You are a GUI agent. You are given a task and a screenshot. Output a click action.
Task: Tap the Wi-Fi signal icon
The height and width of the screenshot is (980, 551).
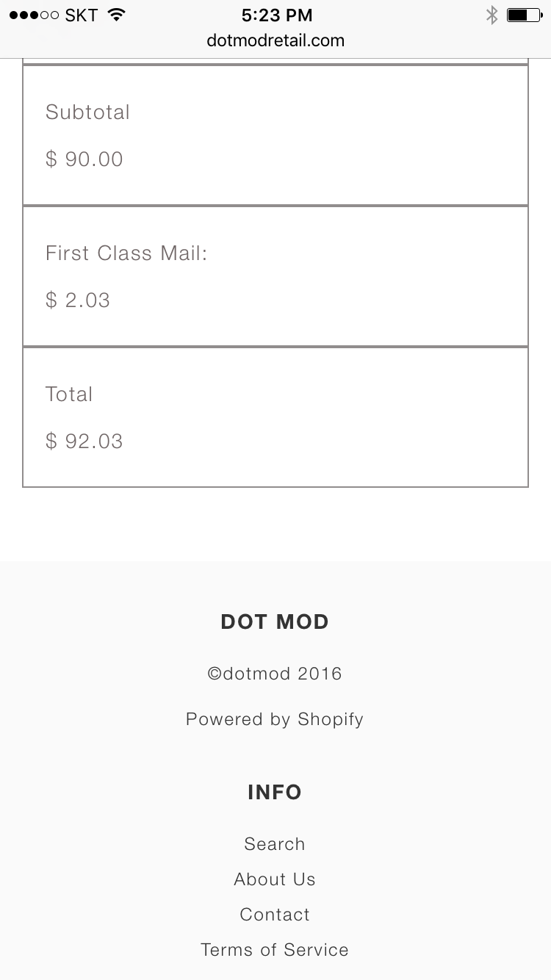tap(116, 15)
